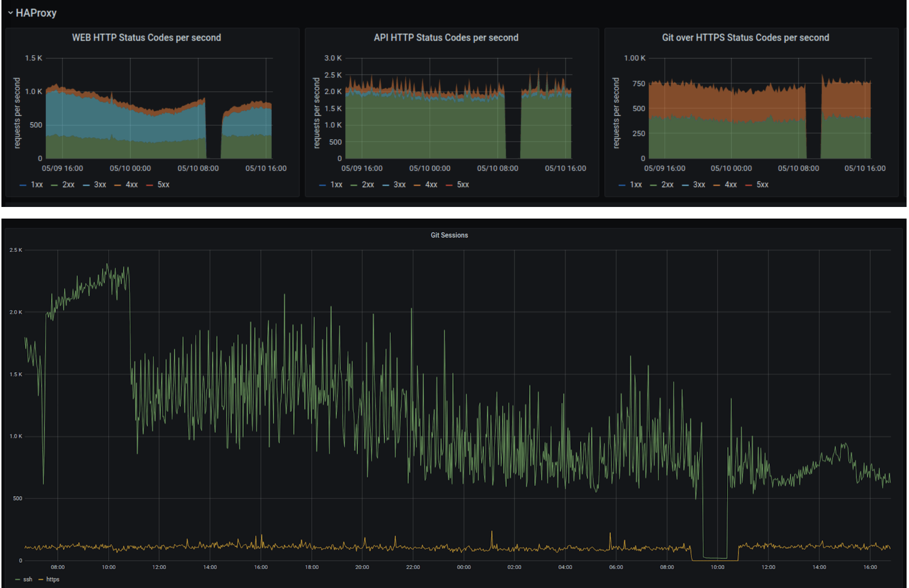Click the 4xx color marker in Git over HTTPS legend
Viewport: 909px width, 588px height.
point(718,184)
